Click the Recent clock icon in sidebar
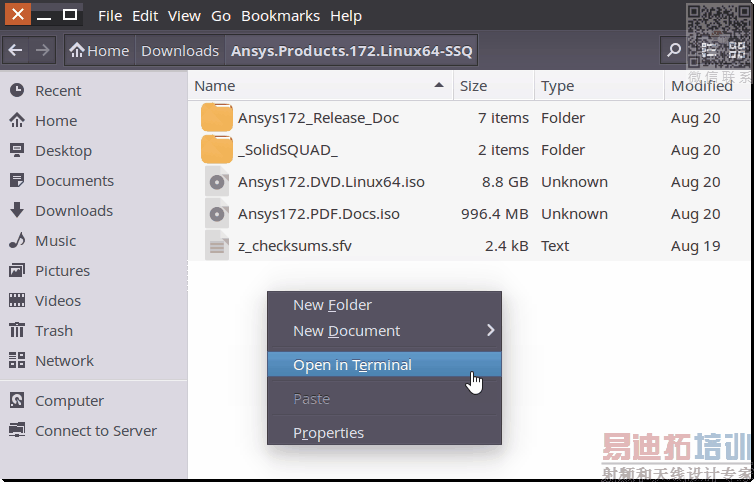Screen dimensions: 756x484 click(x=17, y=90)
